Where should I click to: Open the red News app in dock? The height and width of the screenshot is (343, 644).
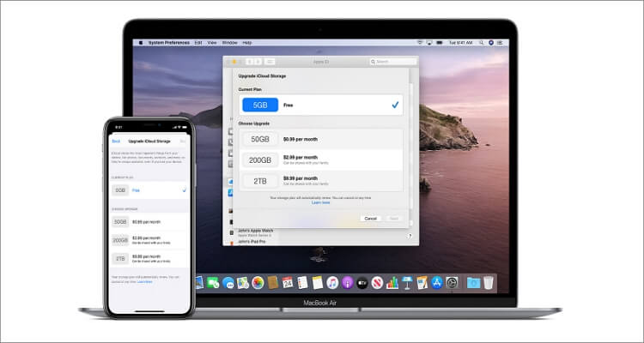[377, 283]
